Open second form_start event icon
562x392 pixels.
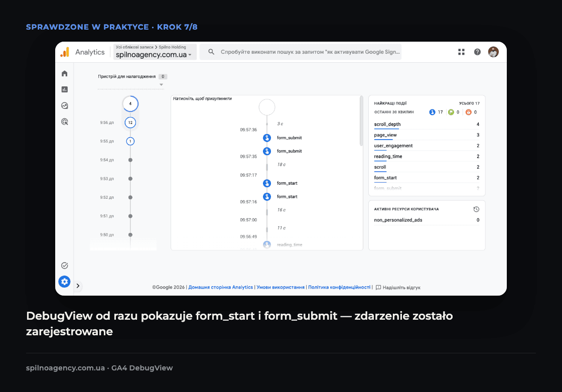(x=267, y=197)
